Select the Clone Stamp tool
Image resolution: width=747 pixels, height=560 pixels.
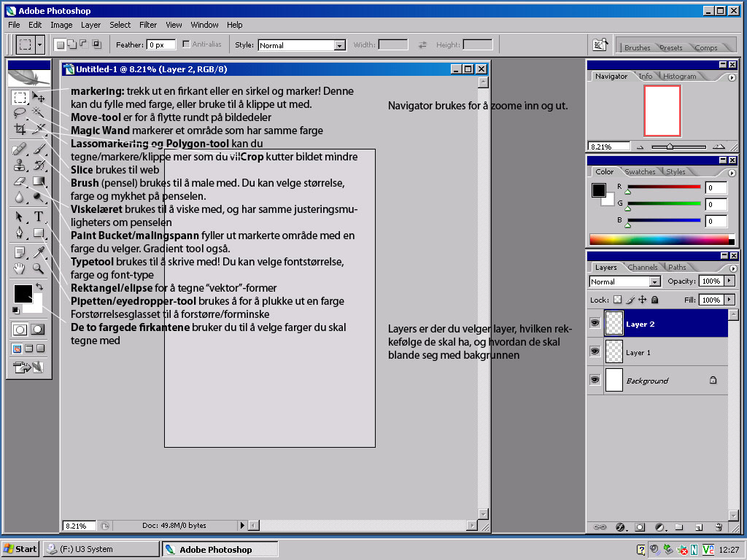tap(20, 166)
